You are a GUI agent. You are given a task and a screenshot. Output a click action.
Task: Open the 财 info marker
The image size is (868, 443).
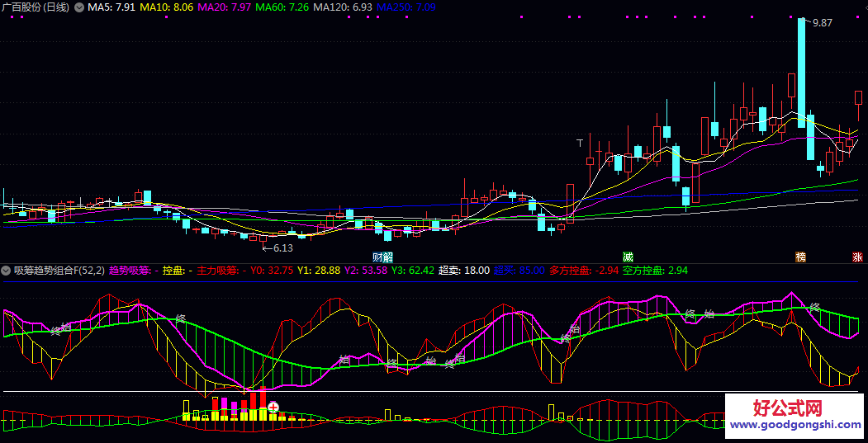pos(377,257)
